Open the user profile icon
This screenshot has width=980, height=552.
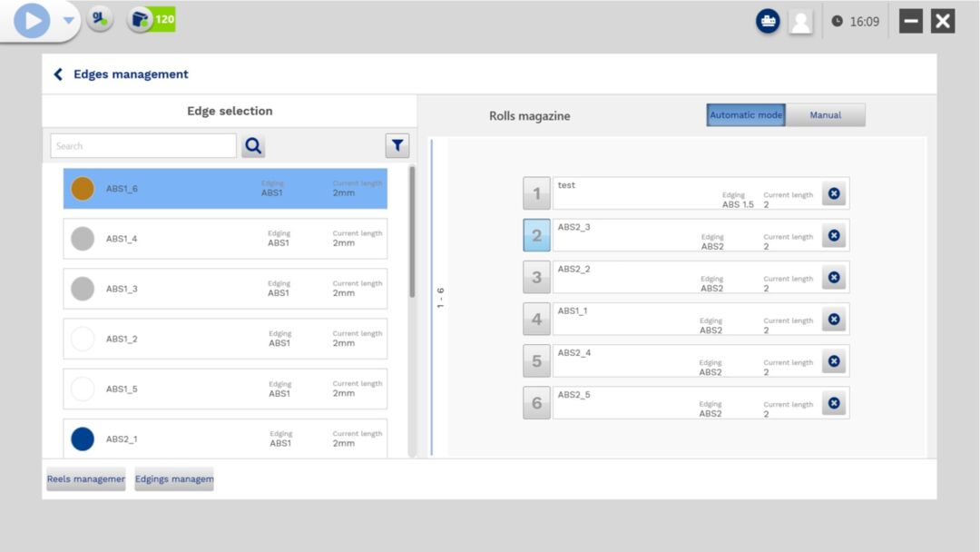click(800, 22)
